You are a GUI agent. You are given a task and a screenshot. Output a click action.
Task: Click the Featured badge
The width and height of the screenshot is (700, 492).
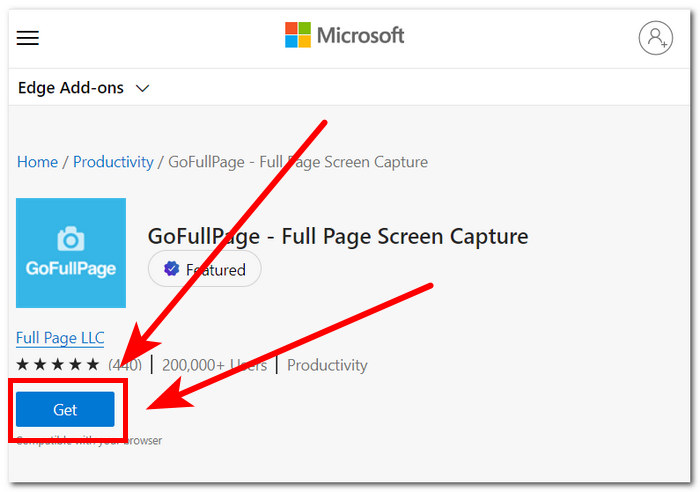(204, 269)
